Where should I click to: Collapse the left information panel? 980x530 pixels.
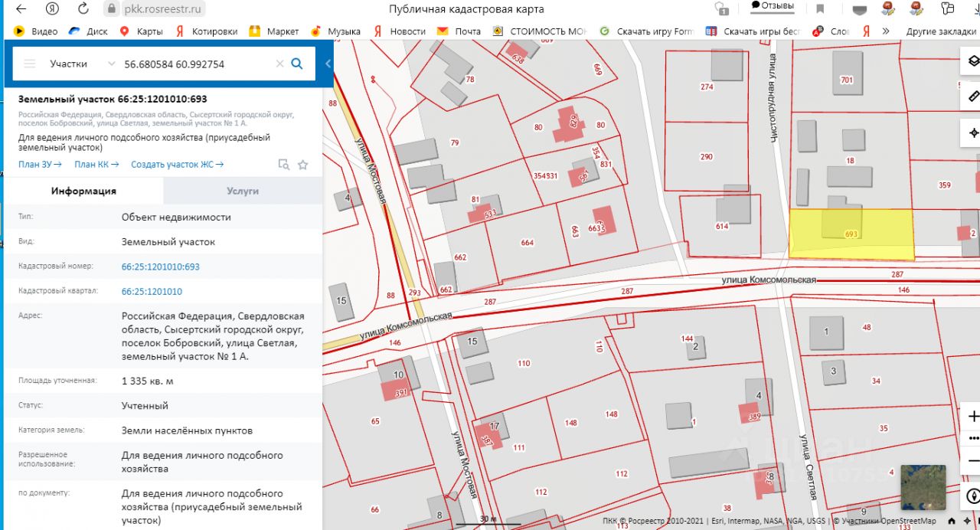(328, 64)
